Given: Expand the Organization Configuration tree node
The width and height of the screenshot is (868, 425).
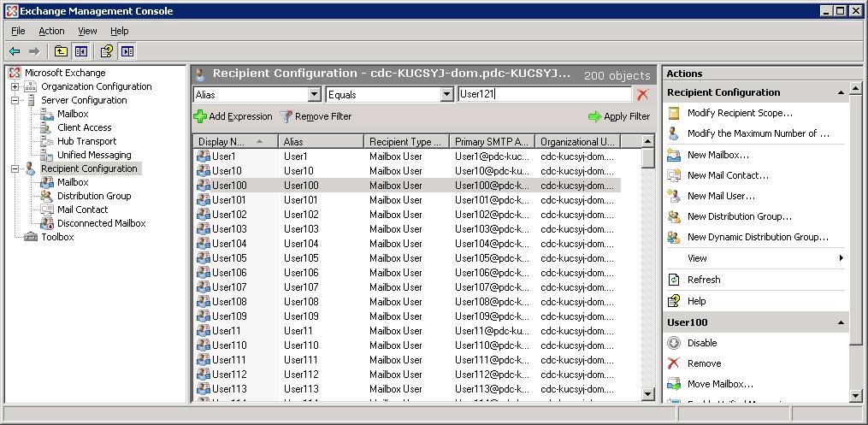Looking at the screenshot, I should pyautogui.click(x=15, y=86).
